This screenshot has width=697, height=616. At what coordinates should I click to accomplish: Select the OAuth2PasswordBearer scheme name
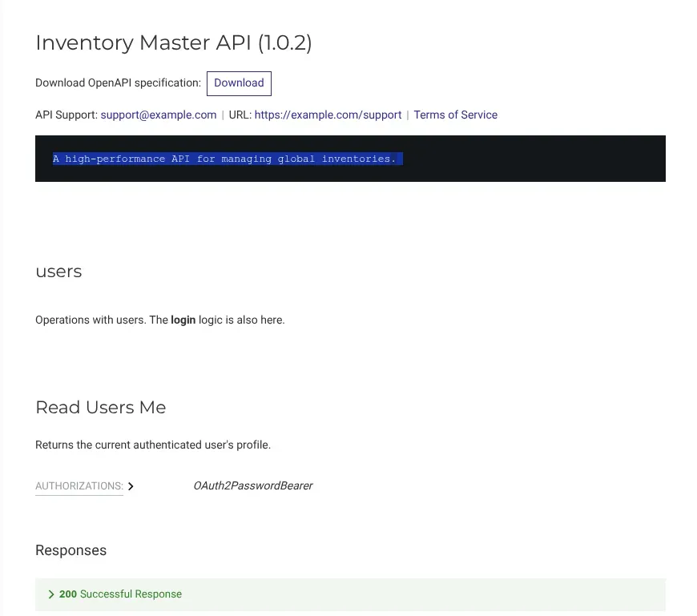click(252, 485)
